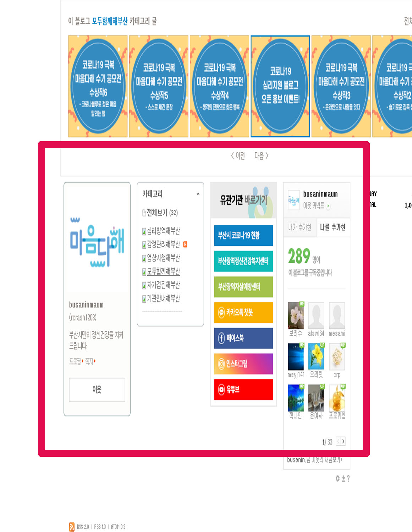
Task: Click the question mark help icon
Action: 348,478
